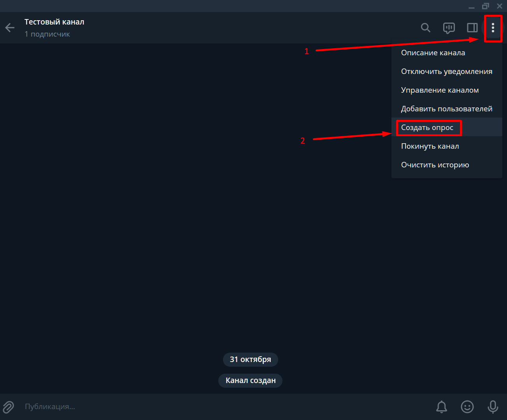Attach a file with the paperclip icon
Screen dimensions: 507x420
(9, 407)
